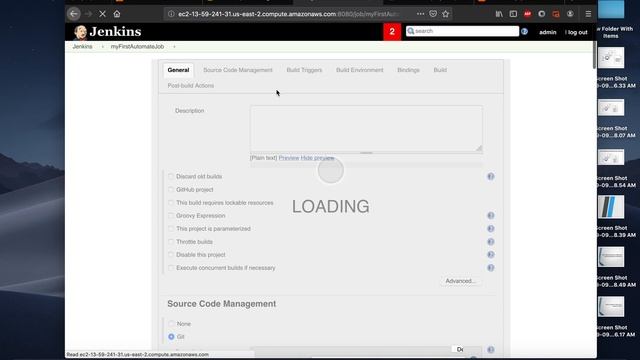The height and width of the screenshot is (360, 640).
Task: Click the Jenkins breadcrumb link
Action: [x=82, y=47]
